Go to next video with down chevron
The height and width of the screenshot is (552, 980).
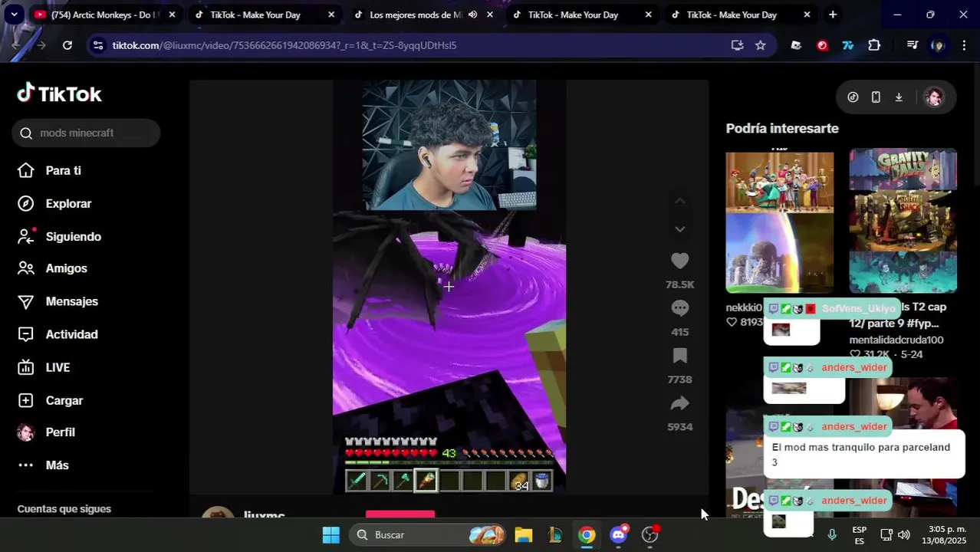[679, 229]
